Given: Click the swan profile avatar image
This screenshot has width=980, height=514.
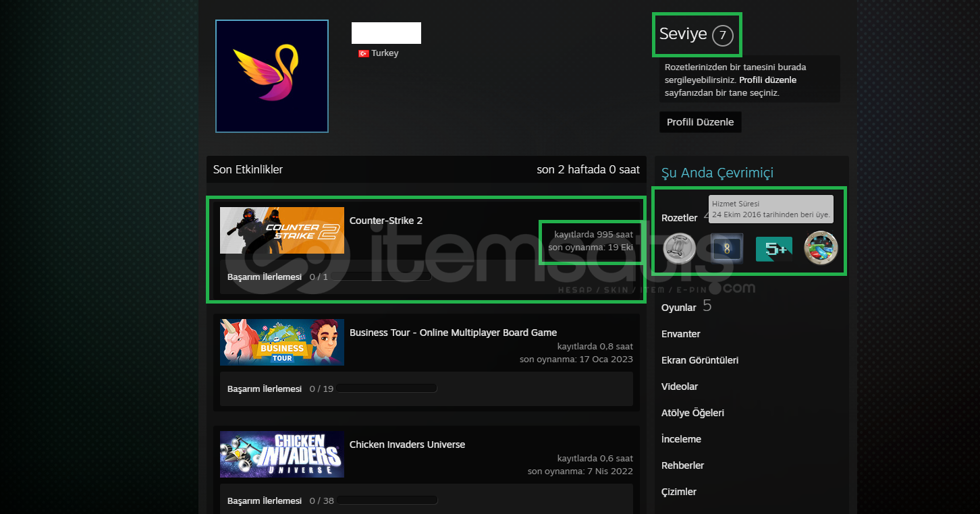Looking at the screenshot, I should click(272, 76).
